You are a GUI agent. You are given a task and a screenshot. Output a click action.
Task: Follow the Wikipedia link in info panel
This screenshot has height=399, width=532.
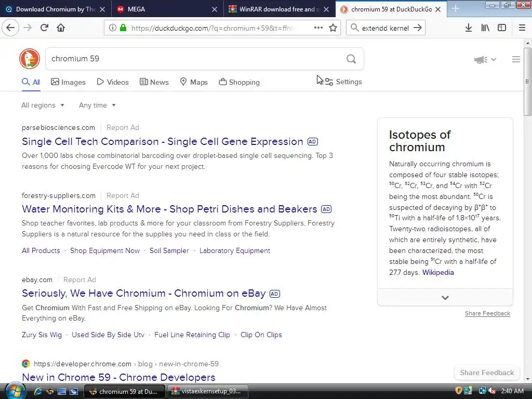438,272
